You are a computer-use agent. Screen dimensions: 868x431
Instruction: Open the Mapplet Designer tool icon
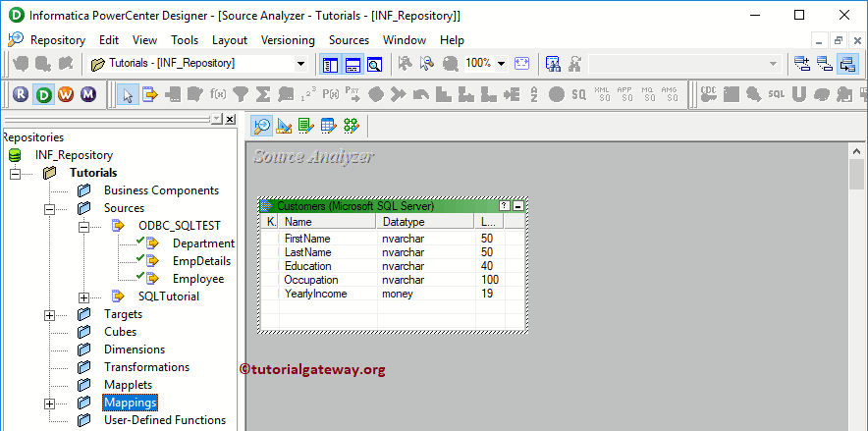(x=328, y=126)
